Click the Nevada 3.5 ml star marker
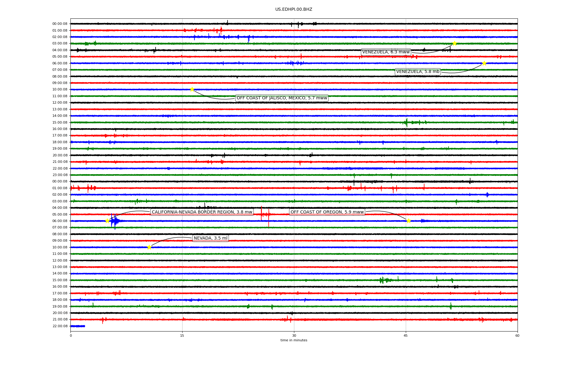The width and height of the screenshot is (588, 368). (x=149, y=247)
